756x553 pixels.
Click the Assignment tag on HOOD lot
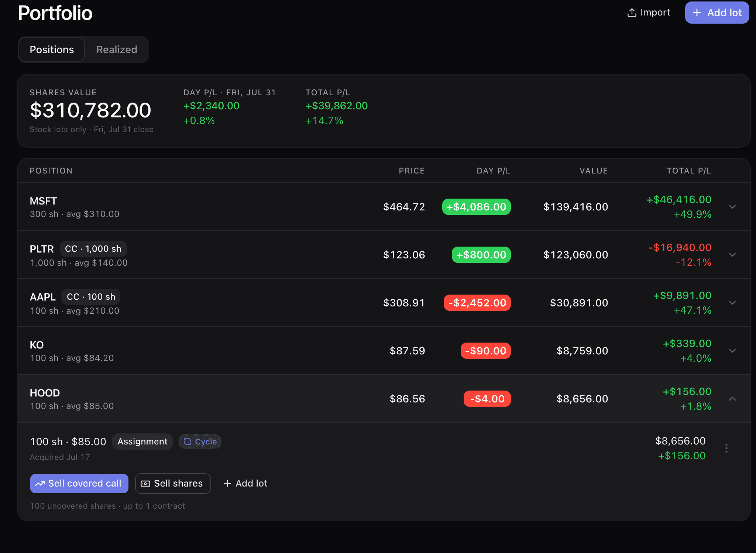click(x=142, y=442)
